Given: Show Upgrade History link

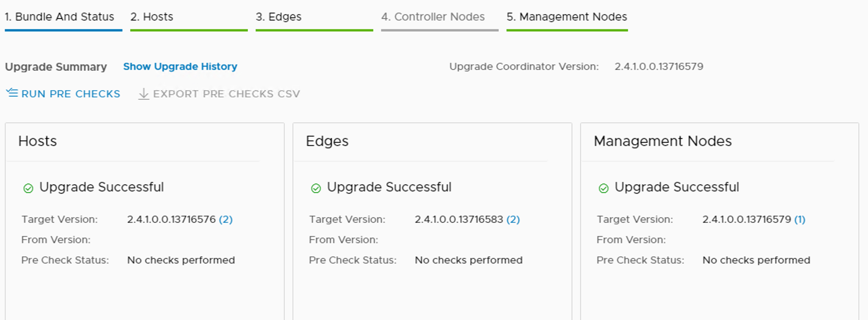Looking at the screenshot, I should click(180, 67).
